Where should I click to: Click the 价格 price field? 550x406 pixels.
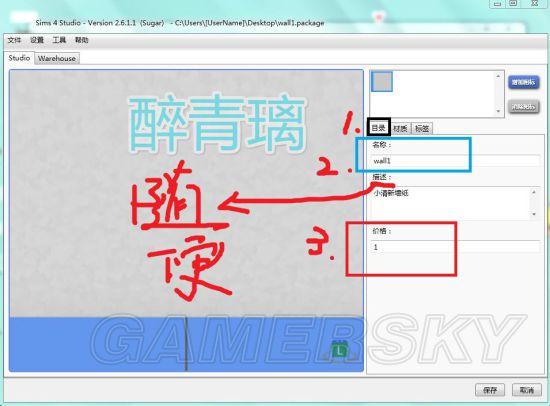[455, 247]
